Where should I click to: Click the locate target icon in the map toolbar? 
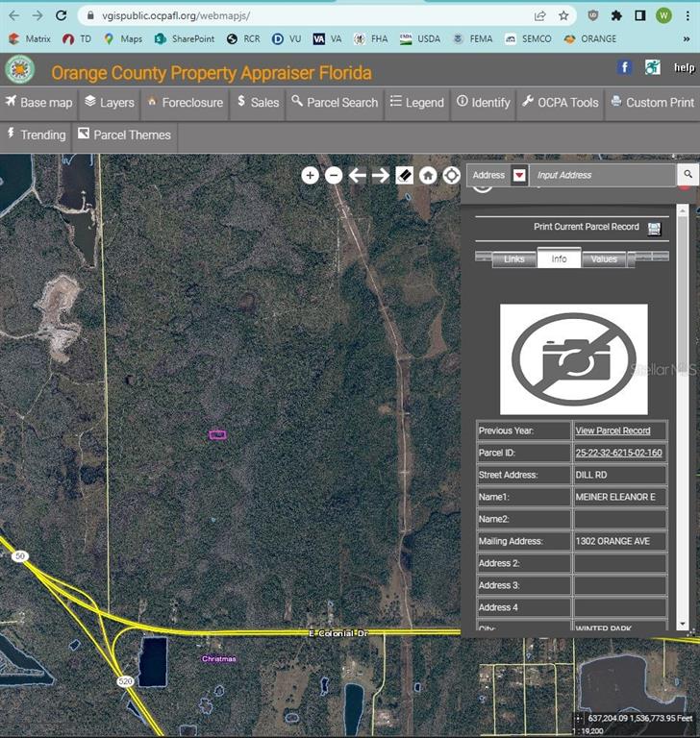click(451, 175)
